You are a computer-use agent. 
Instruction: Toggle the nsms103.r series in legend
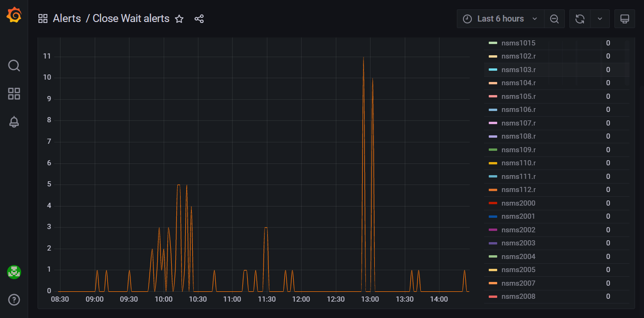(518, 70)
